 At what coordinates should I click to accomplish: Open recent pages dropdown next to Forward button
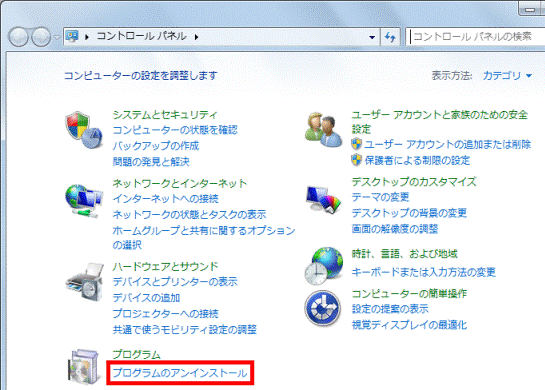coord(57,37)
